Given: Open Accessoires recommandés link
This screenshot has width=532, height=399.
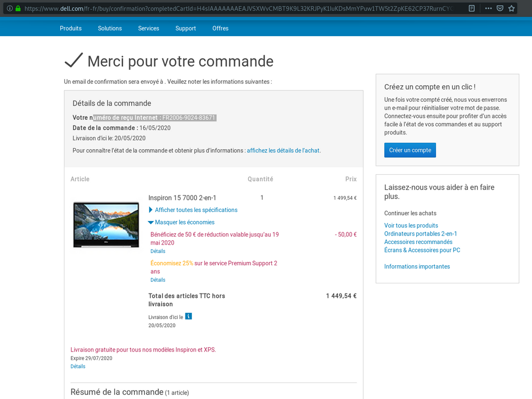Looking at the screenshot, I should coord(418,242).
